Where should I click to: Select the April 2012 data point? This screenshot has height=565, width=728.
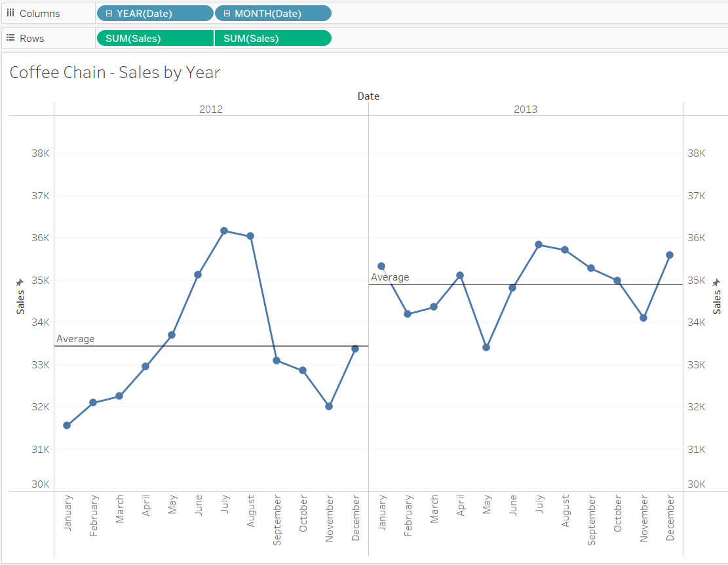coord(145,367)
